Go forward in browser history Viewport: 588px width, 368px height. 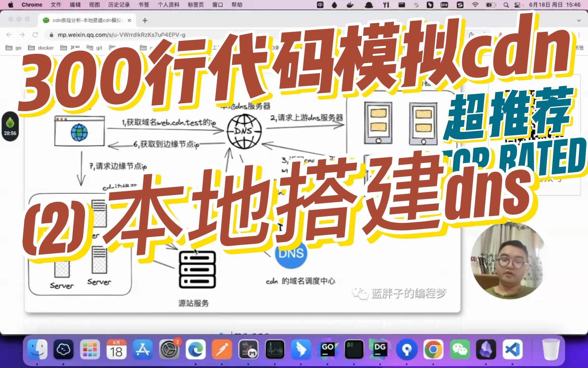[22, 34]
